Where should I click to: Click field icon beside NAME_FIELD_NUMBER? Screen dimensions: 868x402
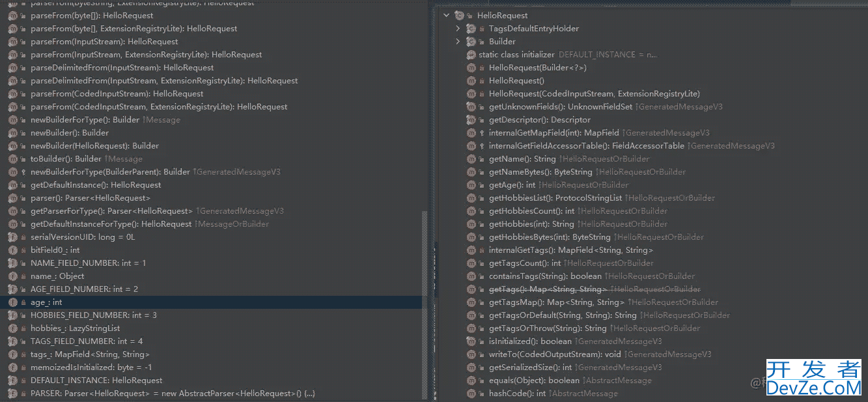click(x=13, y=263)
